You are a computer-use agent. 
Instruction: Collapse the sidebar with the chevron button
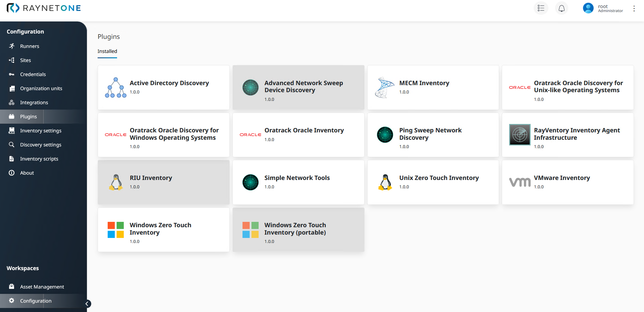coord(87,304)
